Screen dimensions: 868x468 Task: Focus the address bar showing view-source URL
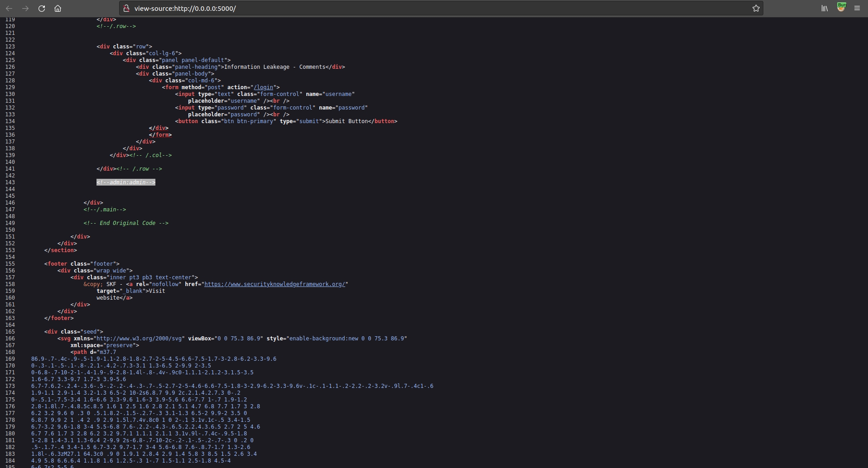coord(408,9)
